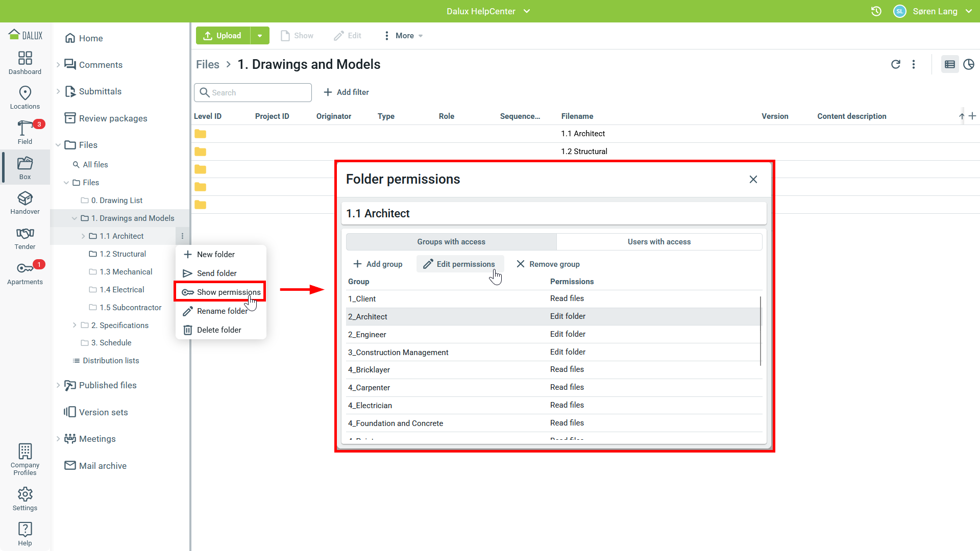
Task: Switch to Users with access tab
Action: (659, 242)
